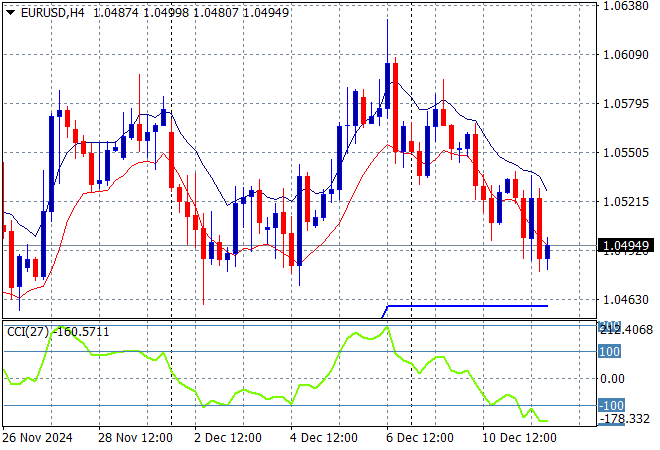Image resolution: width=660 pixels, height=450 pixels.
Task: Click the CCI 0.00 level label
Action: tap(612, 378)
